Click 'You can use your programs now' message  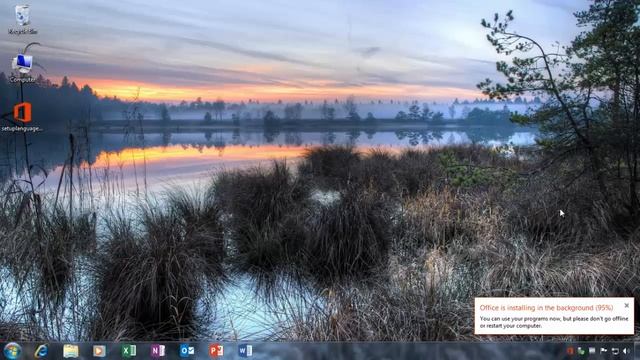554,322
